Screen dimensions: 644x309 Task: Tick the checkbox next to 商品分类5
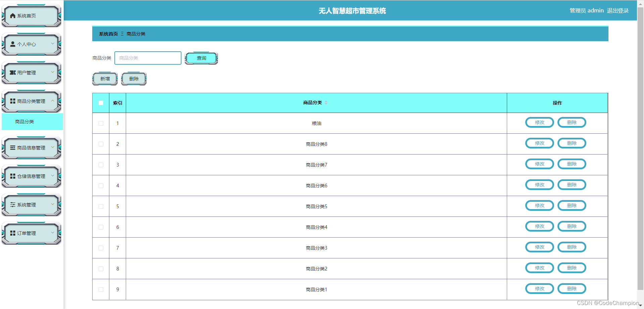pos(101,206)
